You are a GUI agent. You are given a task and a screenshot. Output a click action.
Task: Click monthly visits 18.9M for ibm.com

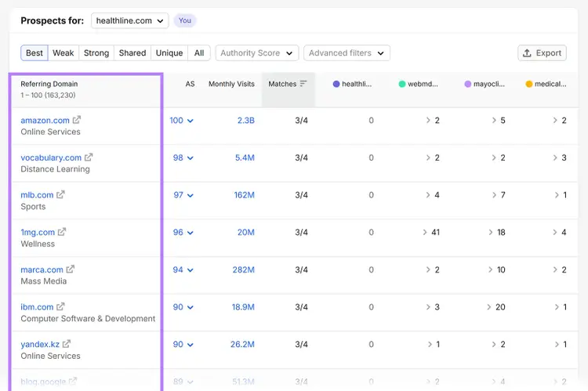[243, 307]
